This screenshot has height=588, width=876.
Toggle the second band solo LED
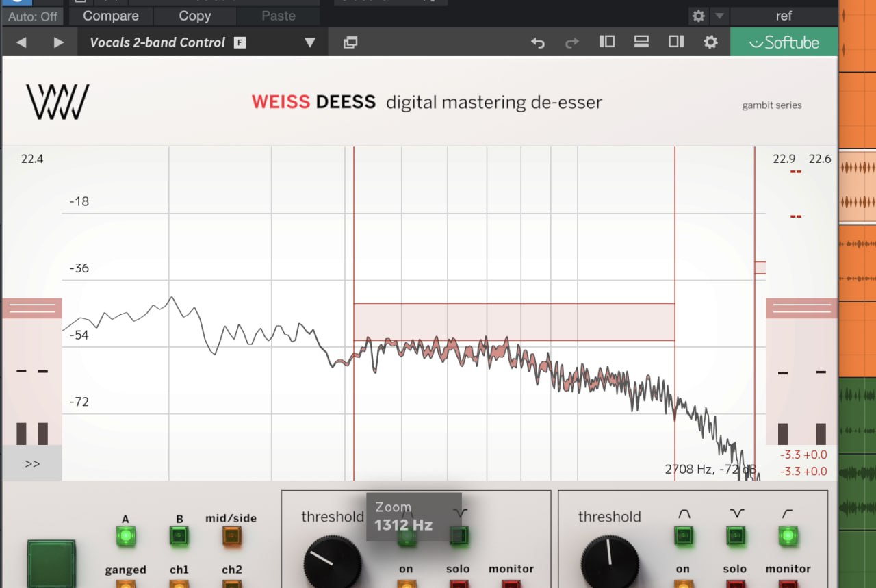tap(735, 585)
